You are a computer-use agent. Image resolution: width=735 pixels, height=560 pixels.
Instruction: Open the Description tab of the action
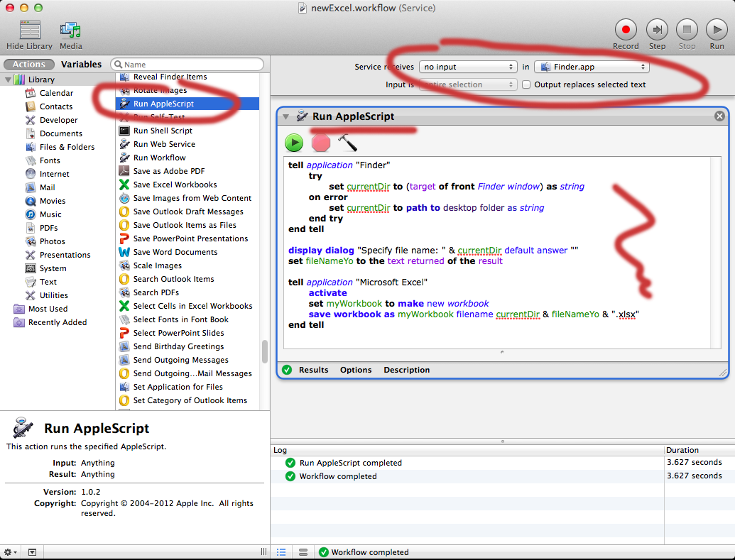pyautogui.click(x=406, y=370)
